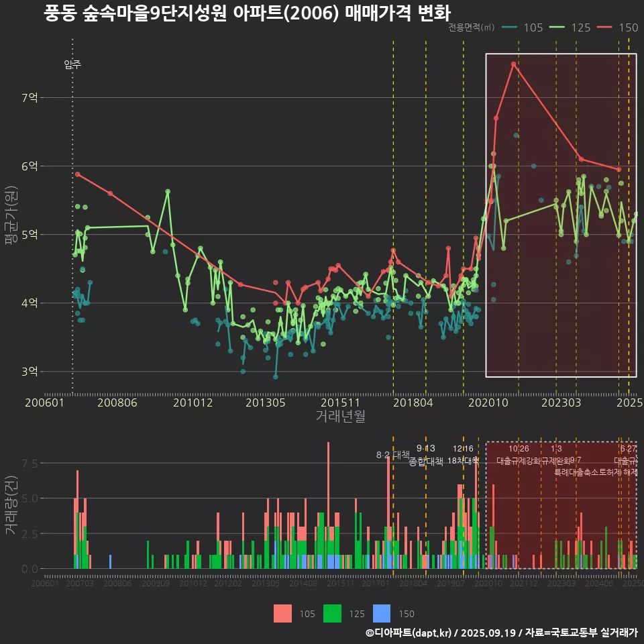
Task: Select the 입주 annotation label
Action: (x=72, y=64)
